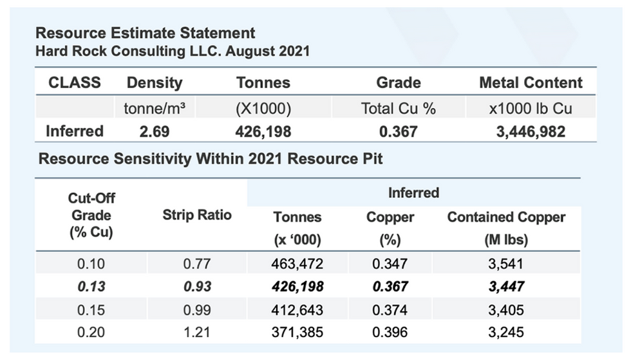Click the Resource Sensitivity section heading
The width and height of the screenshot is (631, 364).
[x=211, y=159]
